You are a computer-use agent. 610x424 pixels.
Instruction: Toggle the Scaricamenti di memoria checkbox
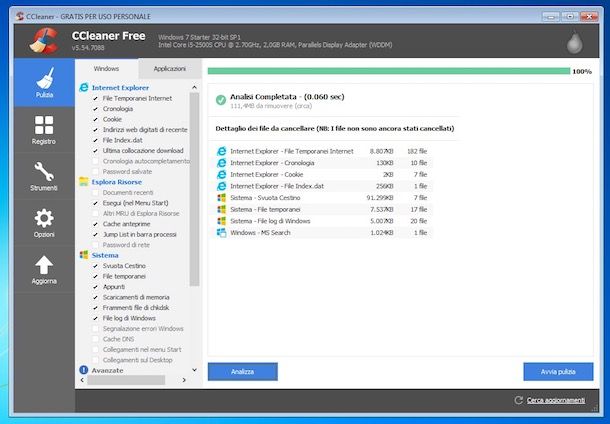point(95,297)
